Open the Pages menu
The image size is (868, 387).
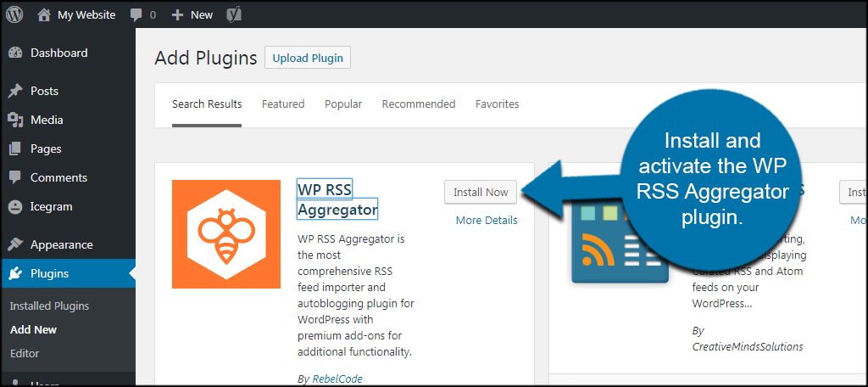(x=46, y=149)
